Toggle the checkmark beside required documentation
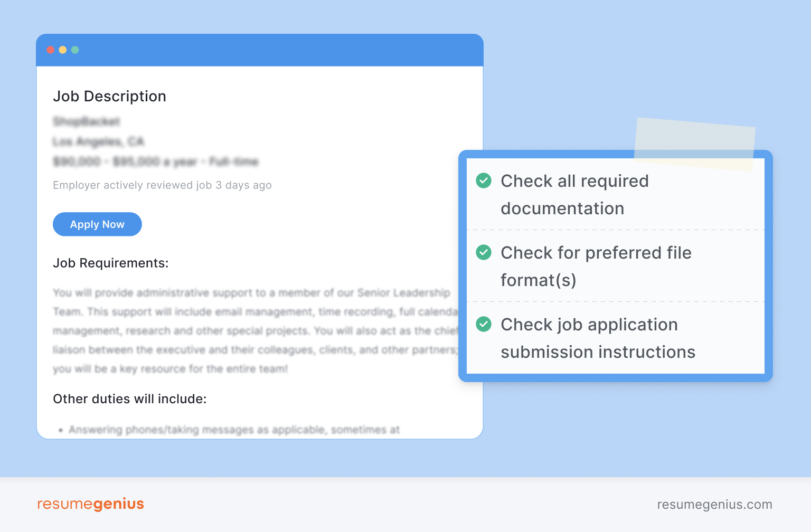Screen dimensions: 811x532 [484, 180]
